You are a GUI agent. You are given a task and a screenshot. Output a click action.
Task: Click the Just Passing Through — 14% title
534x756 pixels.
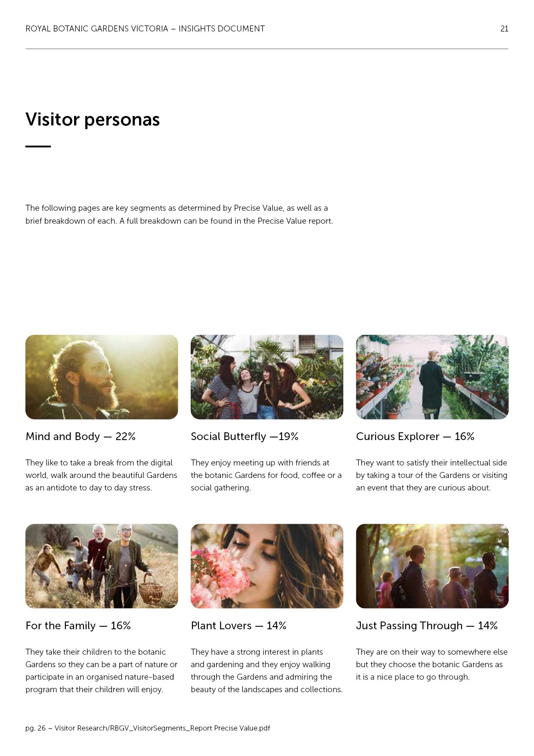pyautogui.click(x=427, y=626)
